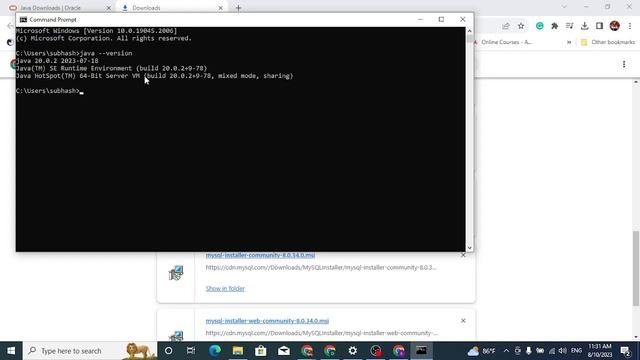Open the network tray icon
The height and width of the screenshot is (360, 640).
pyautogui.click(x=552, y=351)
